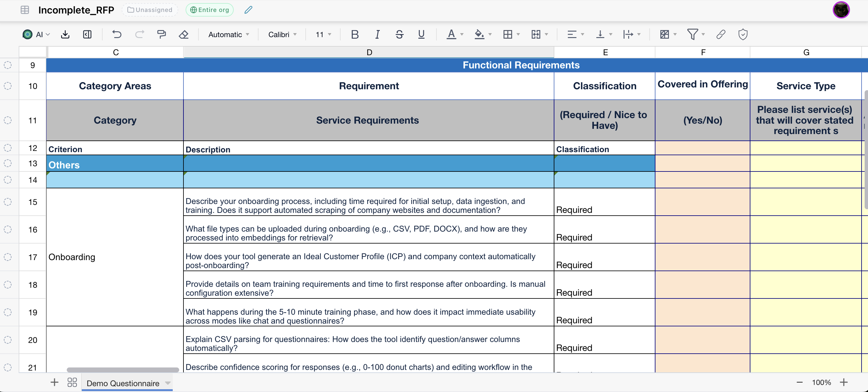
Task: Download the spreadsheet
Action: 65,34
